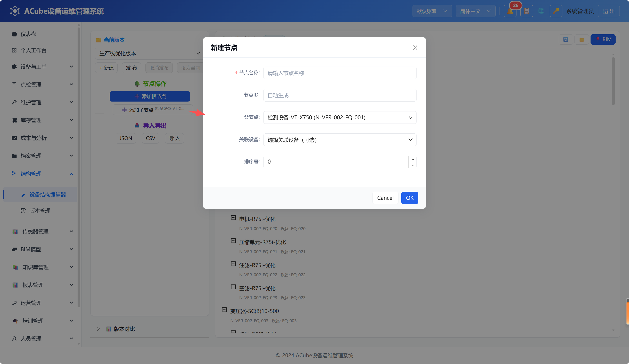The image size is (629, 364).
Task: Open the 简体中文 language dropdown
Action: [x=476, y=11]
